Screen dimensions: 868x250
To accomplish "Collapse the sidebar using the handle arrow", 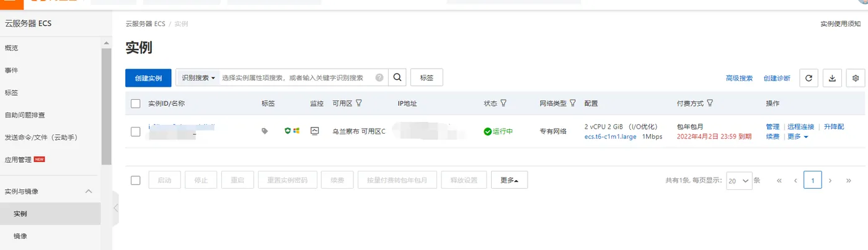I will click(x=116, y=208).
